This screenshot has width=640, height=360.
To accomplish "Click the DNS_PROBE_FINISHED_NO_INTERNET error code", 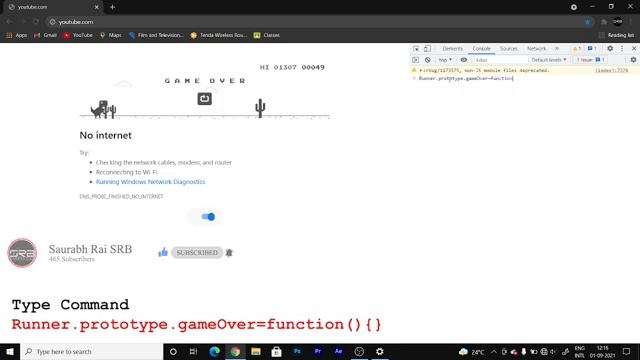I will (x=121, y=196).
